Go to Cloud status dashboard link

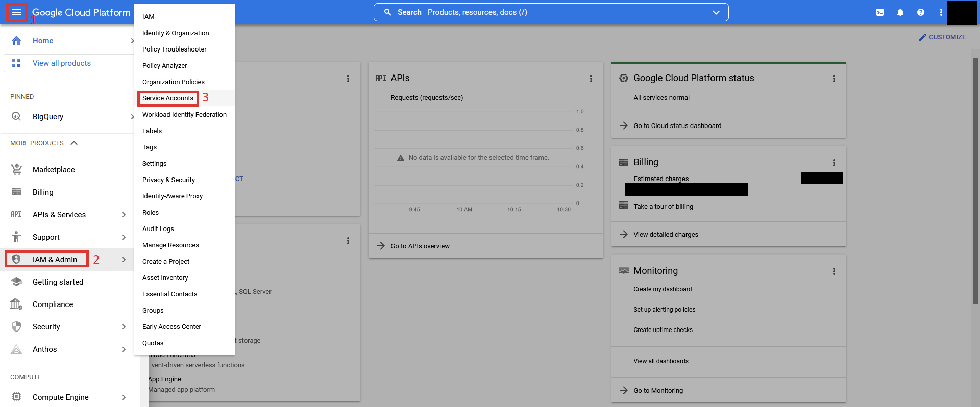click(677, 126)
